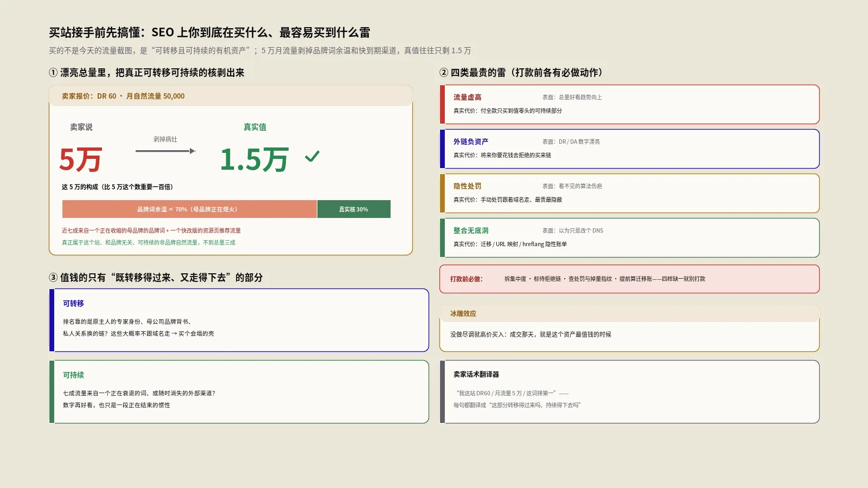The image size is (868, 488).
Task: Click the big red 5万 figure
Action: point(80,159)
